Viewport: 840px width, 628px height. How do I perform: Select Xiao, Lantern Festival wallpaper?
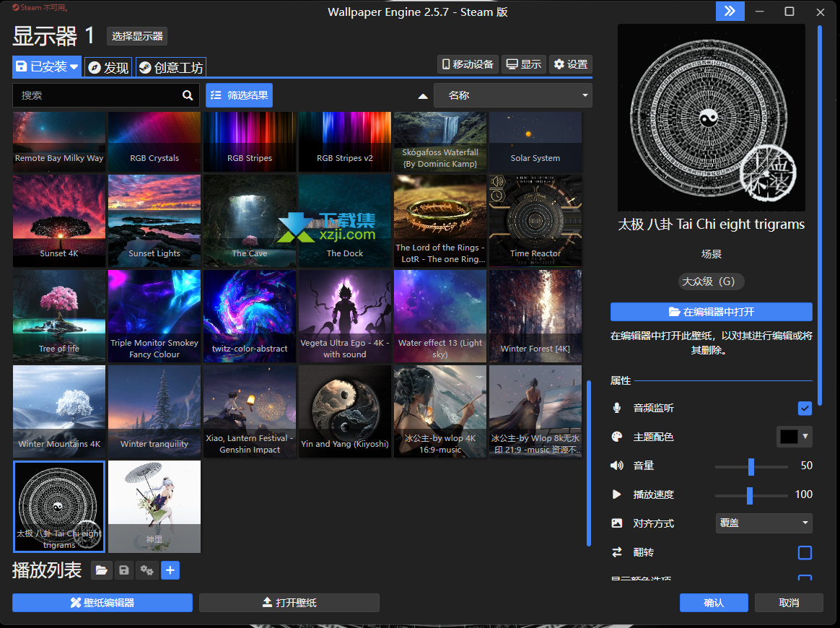pyautogui.click(x=250, y=411)
